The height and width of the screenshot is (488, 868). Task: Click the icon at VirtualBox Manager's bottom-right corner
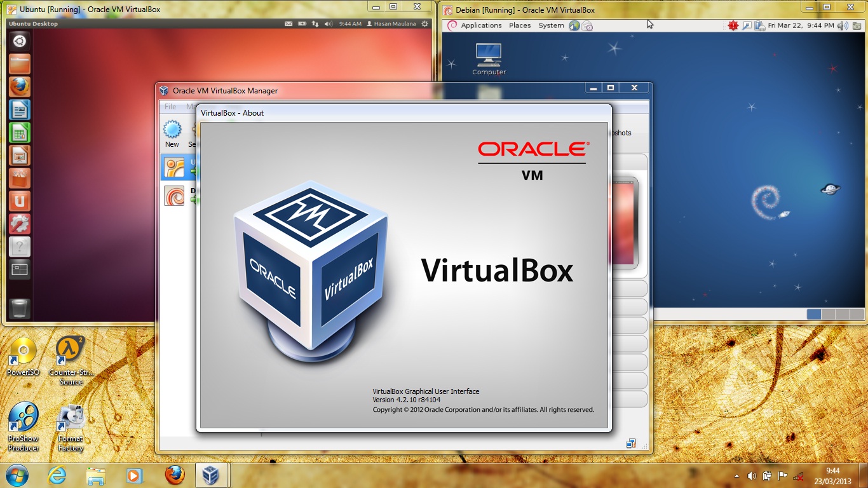[x=631, y=444]
